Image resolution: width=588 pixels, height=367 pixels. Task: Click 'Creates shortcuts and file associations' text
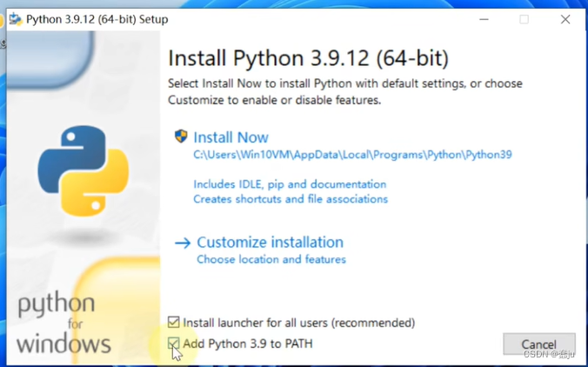[x=291, y=199]
